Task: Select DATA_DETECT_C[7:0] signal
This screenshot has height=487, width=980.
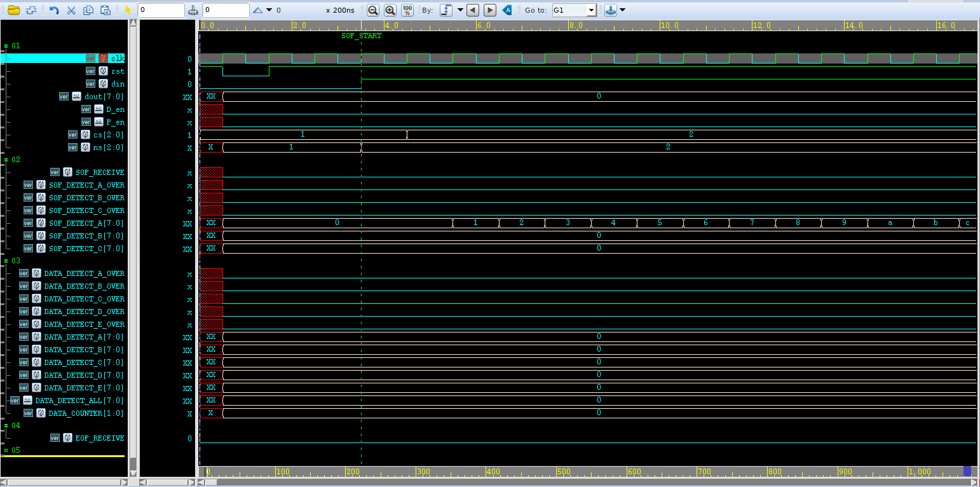Action: coord(85,362)
